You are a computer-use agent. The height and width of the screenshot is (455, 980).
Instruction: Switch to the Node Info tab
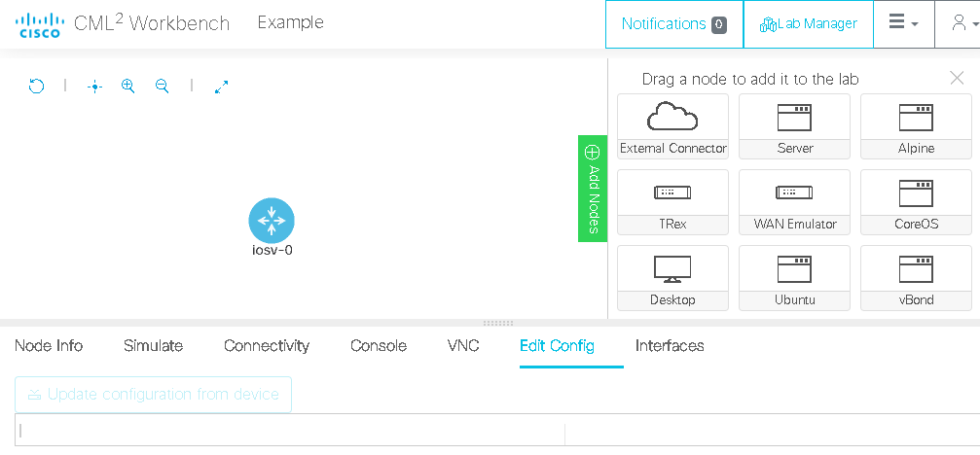(x=49, y=346)
